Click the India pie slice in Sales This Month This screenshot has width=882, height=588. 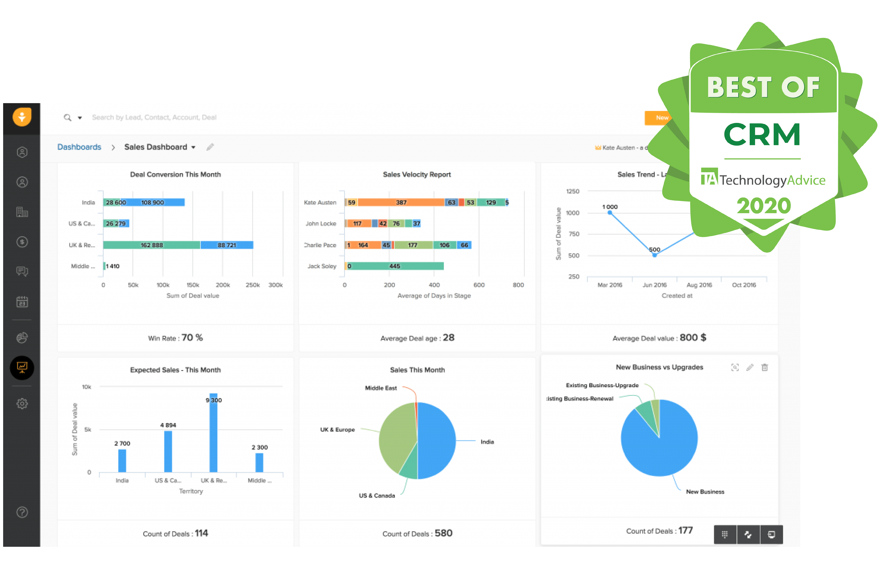(x=437, y=441)
